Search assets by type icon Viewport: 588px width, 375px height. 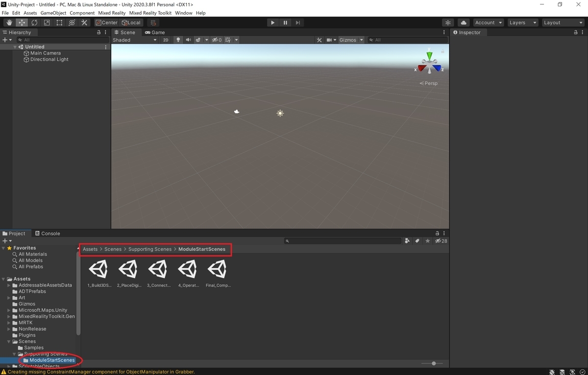click(x=408, y=241)
